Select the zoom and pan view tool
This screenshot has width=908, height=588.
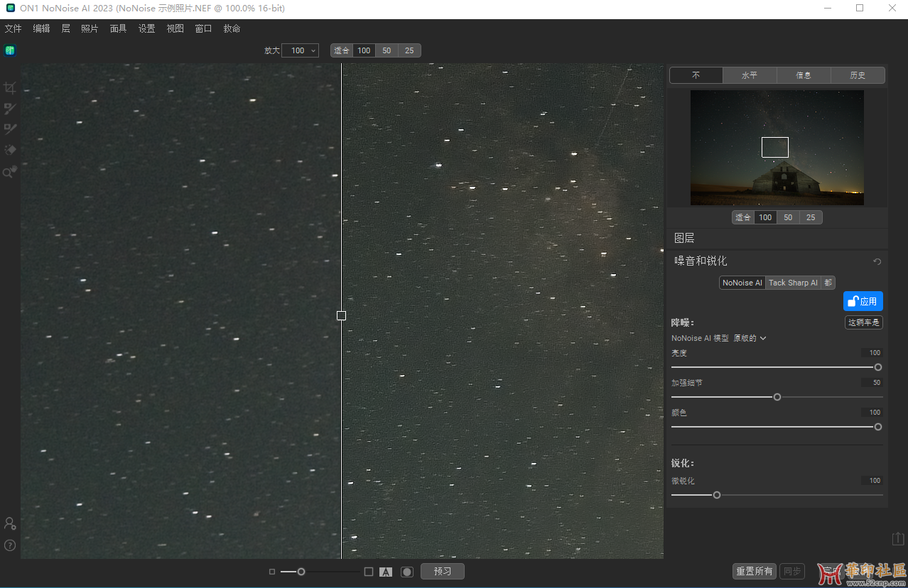(x=9, y=172)
